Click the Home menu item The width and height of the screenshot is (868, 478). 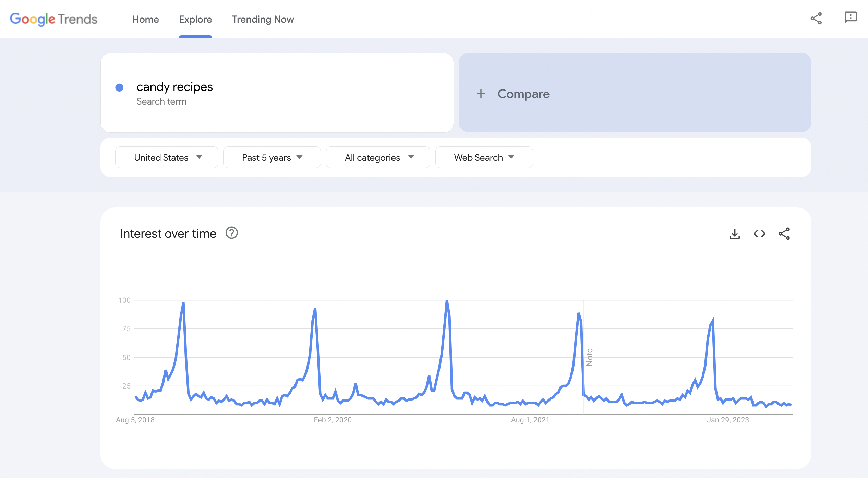click(145, 19)
